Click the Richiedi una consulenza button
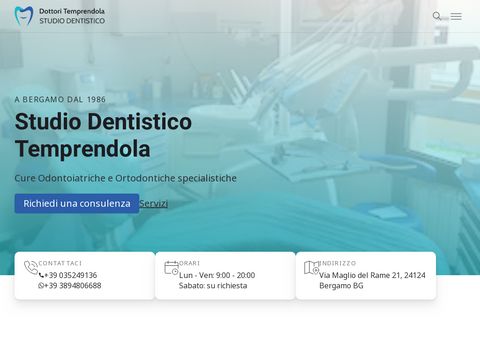Screen dimensions: 480x360 pos(77,203)
